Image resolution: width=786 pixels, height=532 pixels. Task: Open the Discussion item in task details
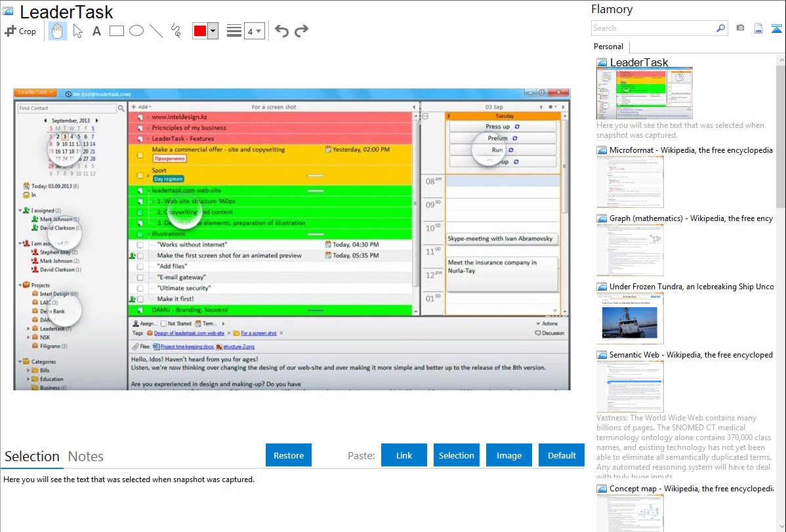pyautogui.click(x=549, y=333)
